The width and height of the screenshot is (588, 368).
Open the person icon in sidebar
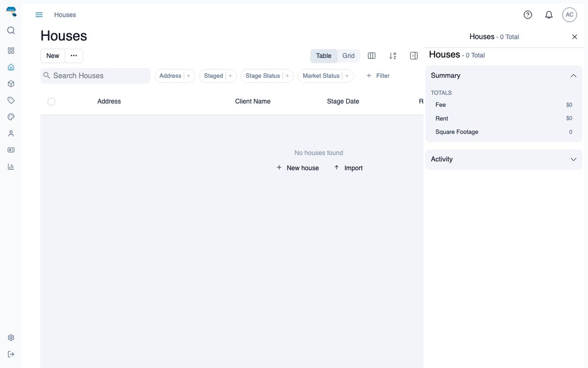[x=11, y=133]
